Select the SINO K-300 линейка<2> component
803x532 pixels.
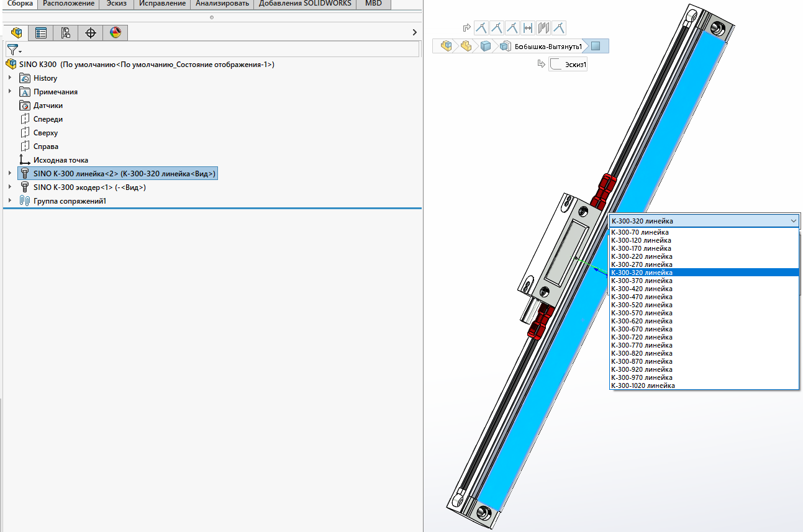[x=118, y=174]
